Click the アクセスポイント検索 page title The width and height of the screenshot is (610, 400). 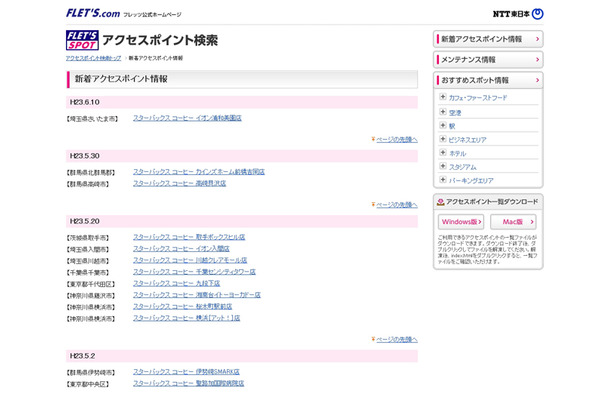[160, 40]
